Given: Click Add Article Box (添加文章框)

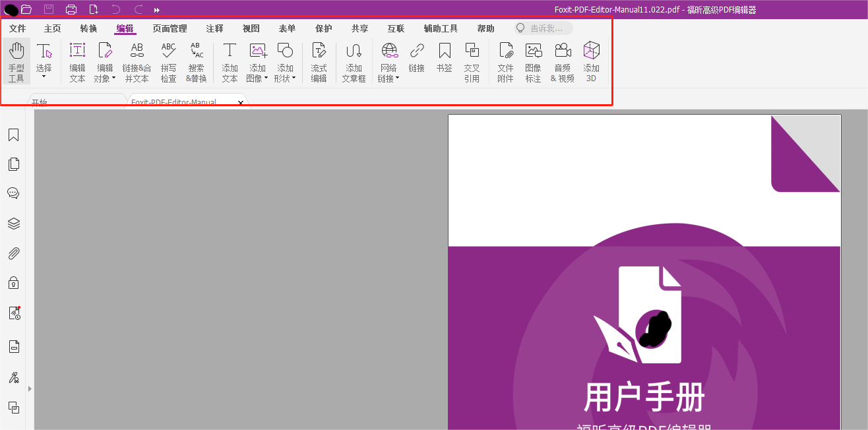Looking at the screenshot, I should (x=354, y=62).
